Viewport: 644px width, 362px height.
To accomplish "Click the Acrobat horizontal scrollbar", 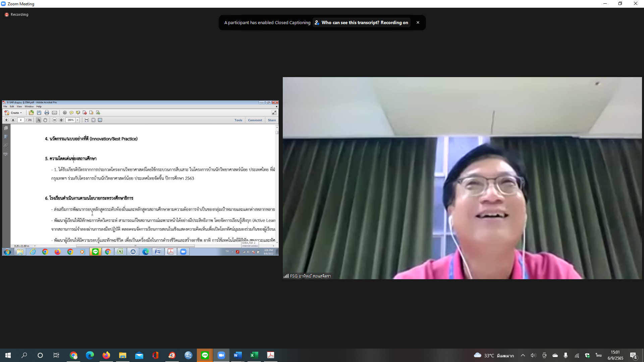I will tap(136, 246).
